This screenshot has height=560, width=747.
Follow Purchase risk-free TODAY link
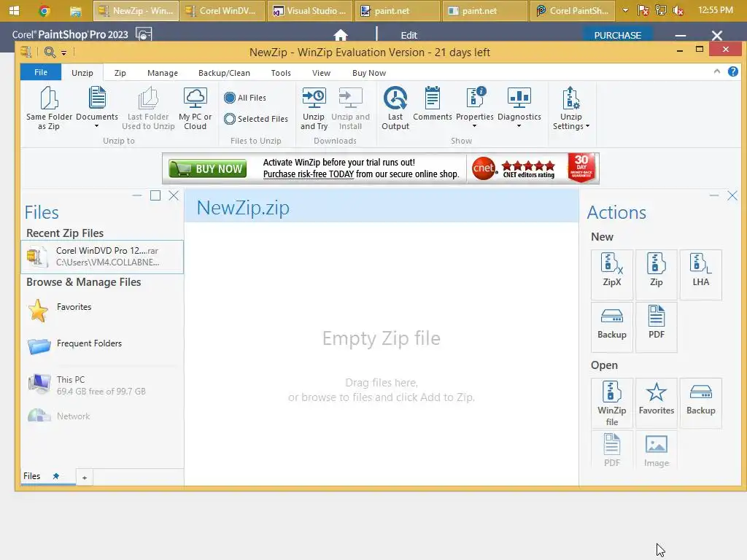coord(309,174)
